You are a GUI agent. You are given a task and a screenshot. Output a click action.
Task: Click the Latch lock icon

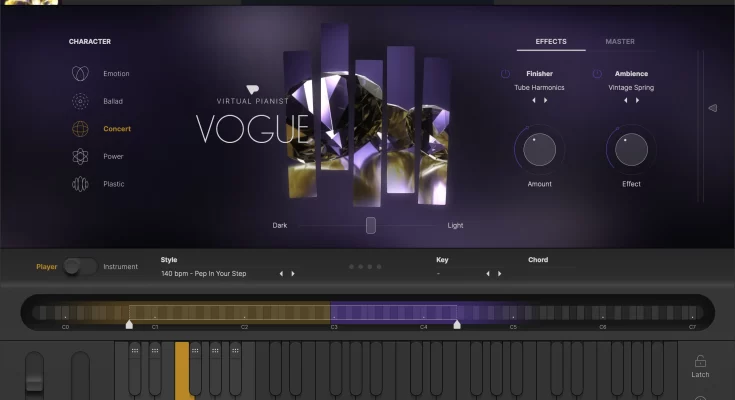[x=700, y=362]
